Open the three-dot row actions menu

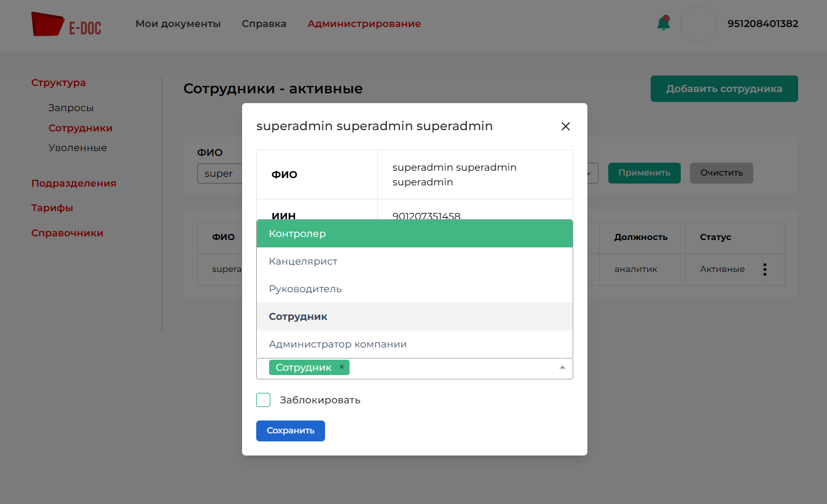point(765,269)
